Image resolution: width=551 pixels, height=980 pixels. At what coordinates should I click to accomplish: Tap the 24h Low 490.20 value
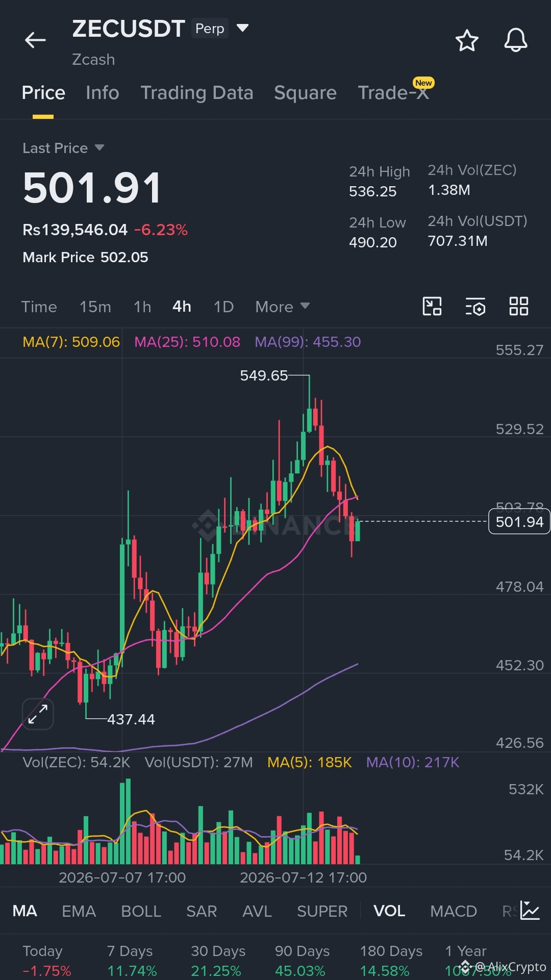(x=372, y=242)
